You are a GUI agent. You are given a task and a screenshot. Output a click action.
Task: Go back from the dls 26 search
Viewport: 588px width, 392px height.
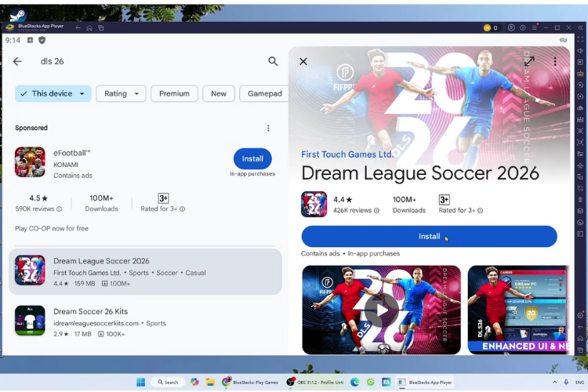(17, 61)
